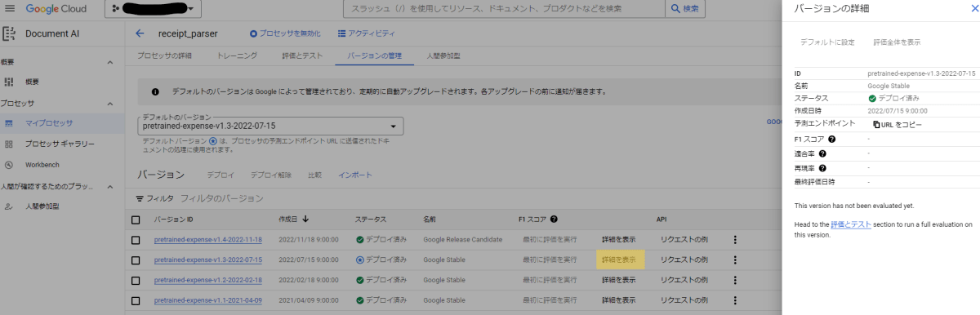Open more-actions menu for v1.2-2022-02-18 row
980x315 pixels.
point(735,280)
